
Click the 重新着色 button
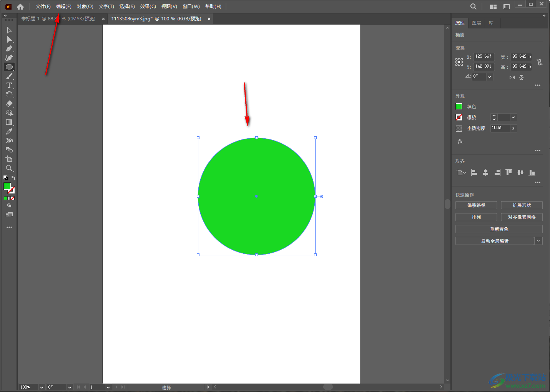499,229
